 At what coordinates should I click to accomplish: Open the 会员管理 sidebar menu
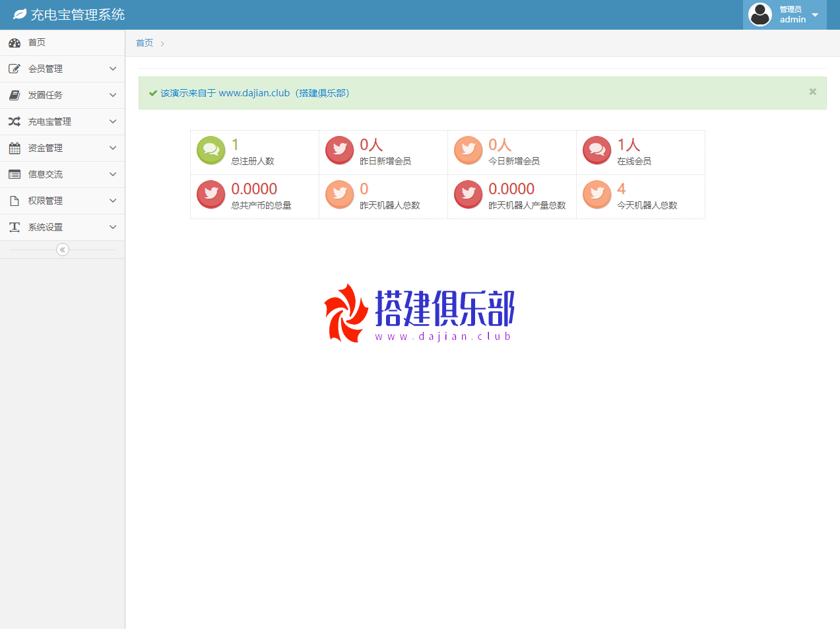[62, 69]
